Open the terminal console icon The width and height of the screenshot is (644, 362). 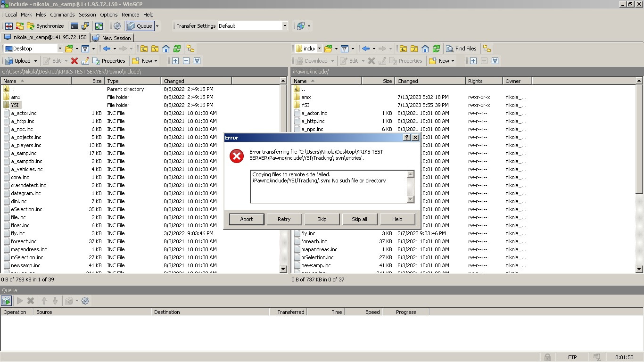[x=74, y=26]
